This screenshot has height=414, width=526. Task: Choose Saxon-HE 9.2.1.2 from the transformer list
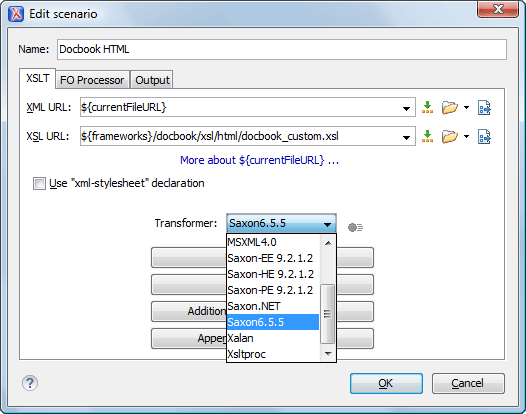click(x=273, y=274)
